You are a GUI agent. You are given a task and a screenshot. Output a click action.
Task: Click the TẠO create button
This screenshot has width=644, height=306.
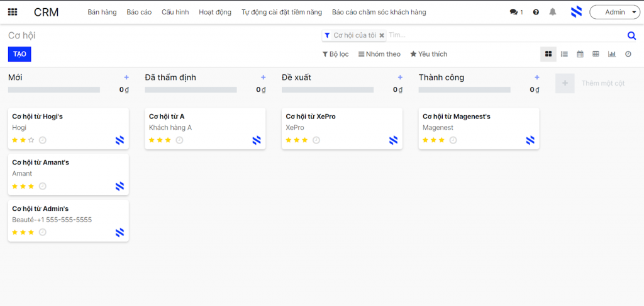point(19,54)
